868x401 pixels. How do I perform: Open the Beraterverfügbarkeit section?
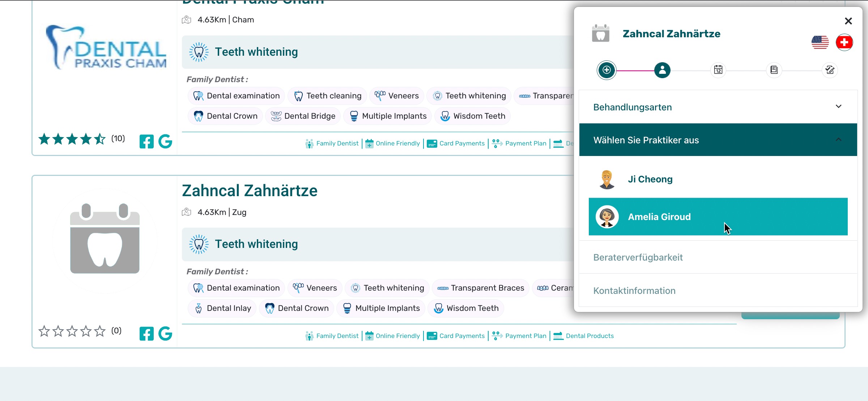[x=718, y=257]
